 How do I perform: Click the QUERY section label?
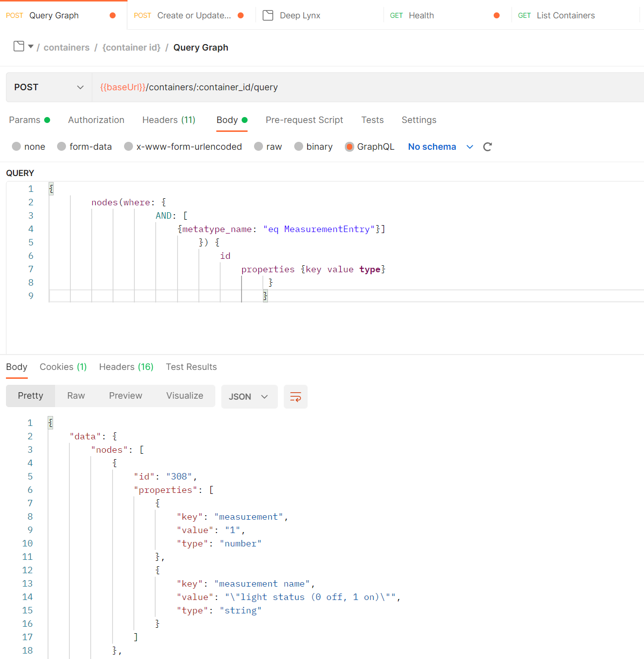click(20, 173)
